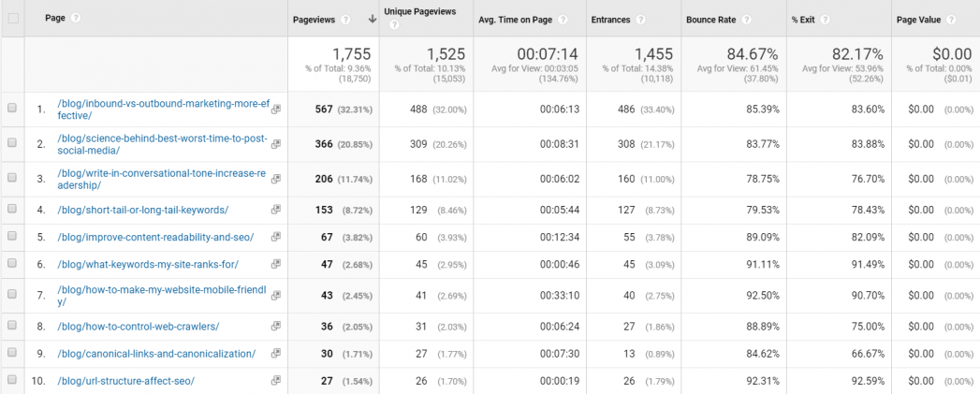
Task: Sort by Avg. Time on Page header
Action: coord(516,20)
